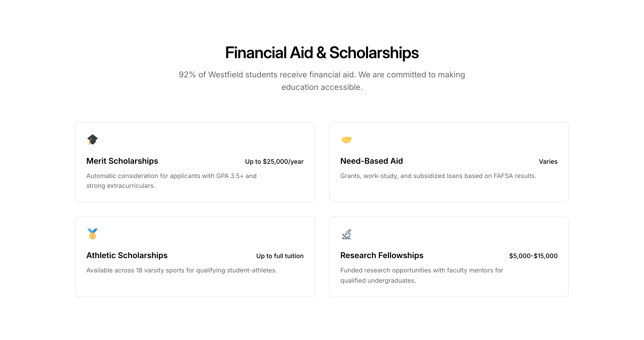Click the microscope icon
The width and height of the screenshot is (644, 340).
(x=347, y=234)
